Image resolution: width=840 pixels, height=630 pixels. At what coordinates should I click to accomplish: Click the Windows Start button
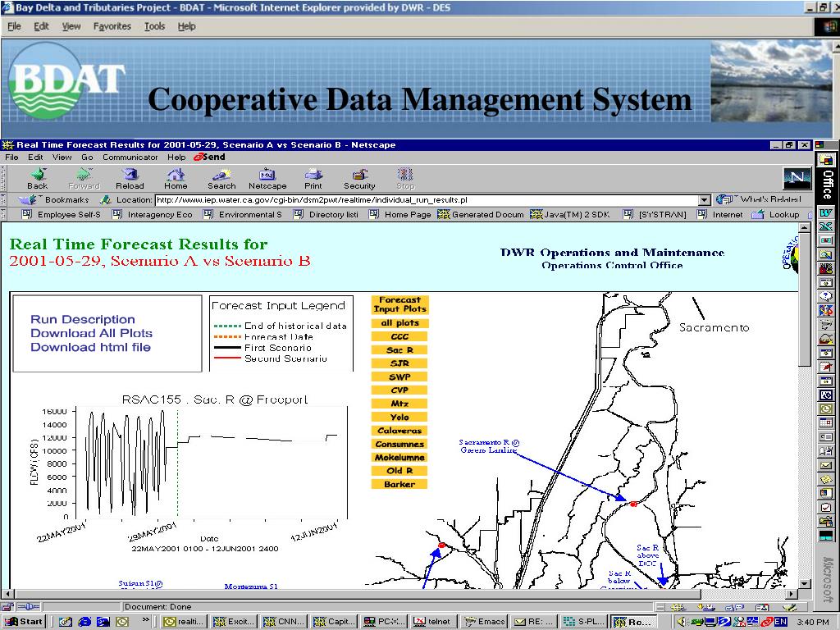(x=24, y=622)
